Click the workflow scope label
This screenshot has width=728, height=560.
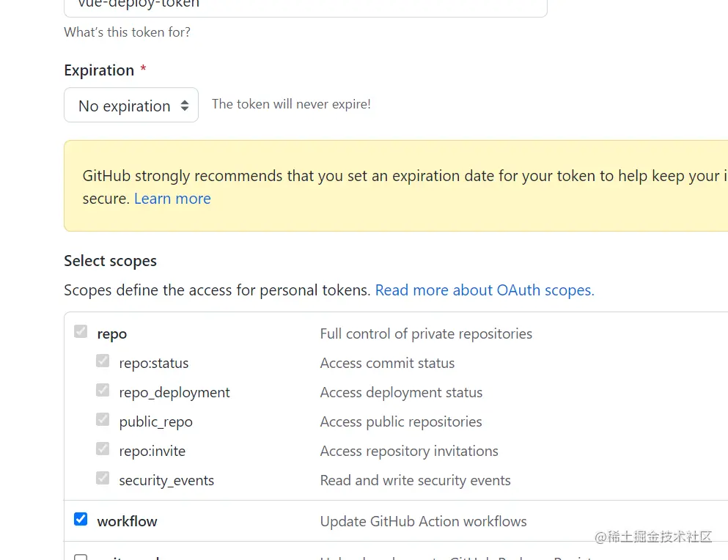(127, 521)
